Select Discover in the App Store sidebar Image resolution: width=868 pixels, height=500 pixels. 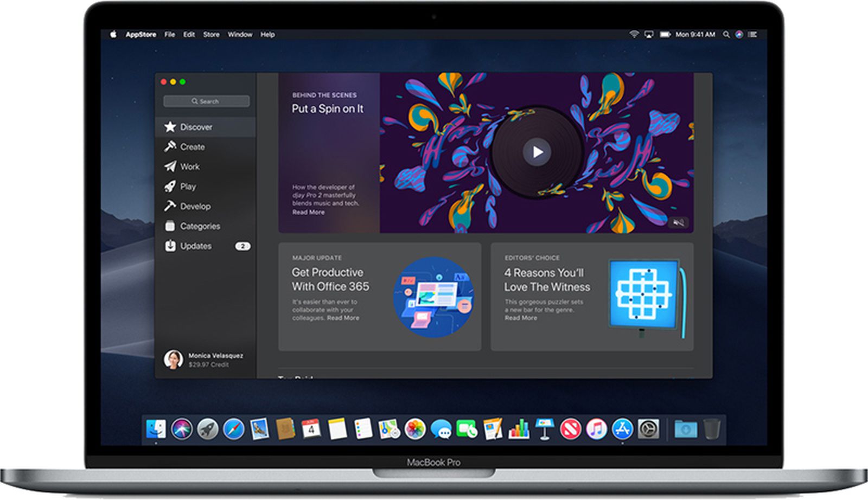tap(196, 127)
